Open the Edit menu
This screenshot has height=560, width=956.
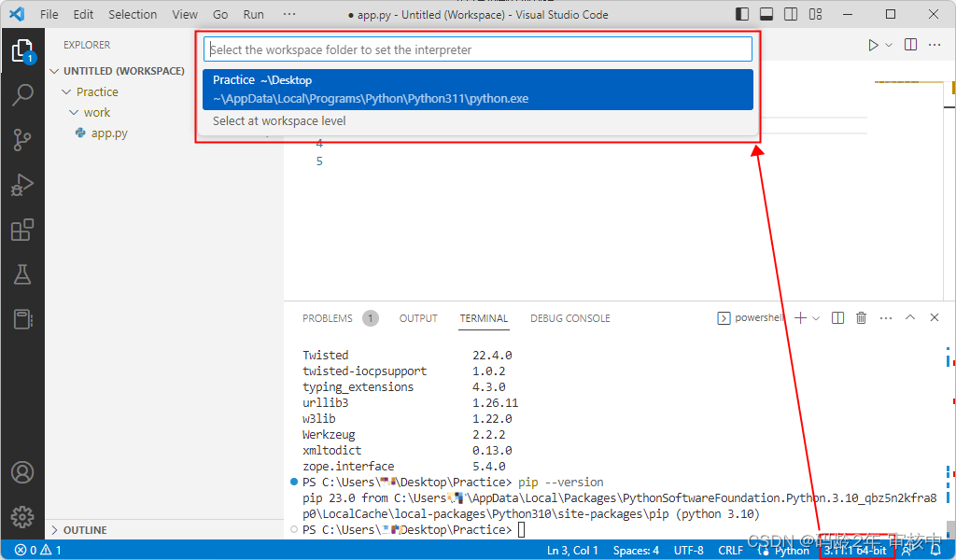coord(83,14)
